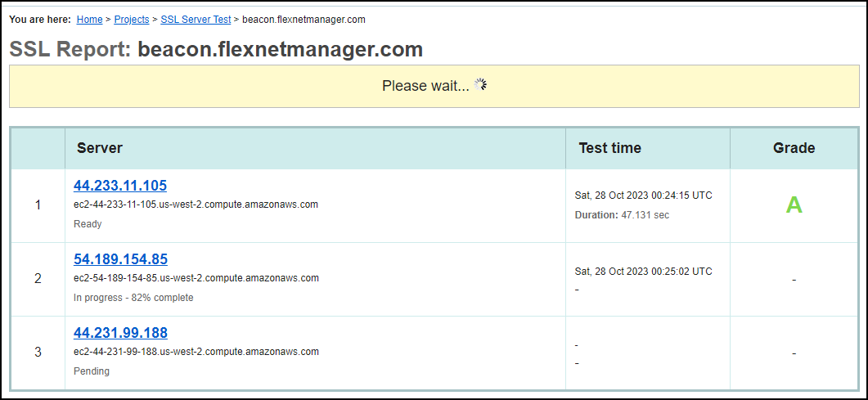868x400 pixels.
Task: Click the loading spinner beside Please wait
Action: [480, 84]
